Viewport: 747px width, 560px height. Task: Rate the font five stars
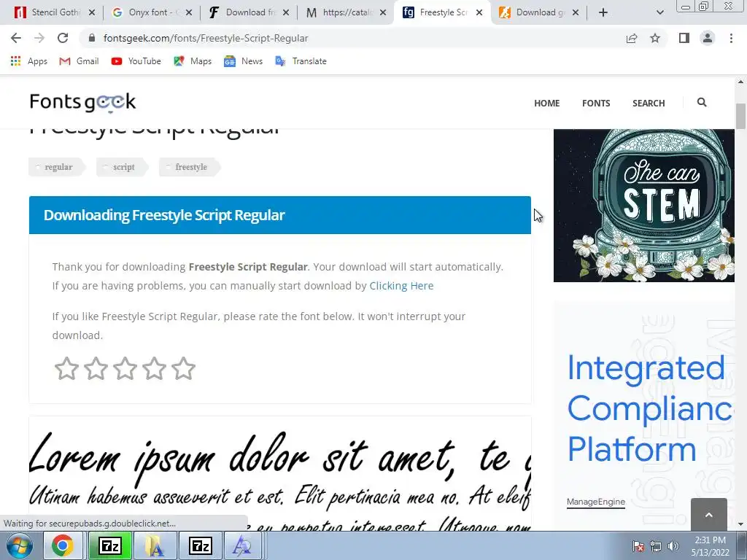click(x=183, y=368)
